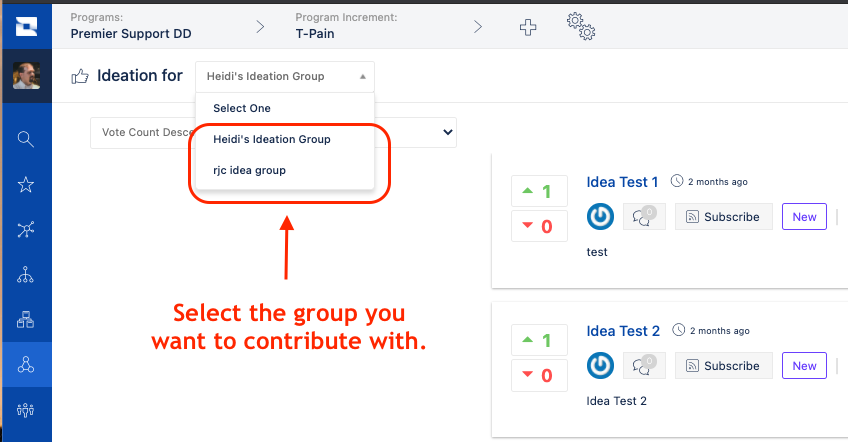Downvote Idea Test 2
Viewport: 848px width, 442px height.
pyautogui.click(x=539, y=375)
